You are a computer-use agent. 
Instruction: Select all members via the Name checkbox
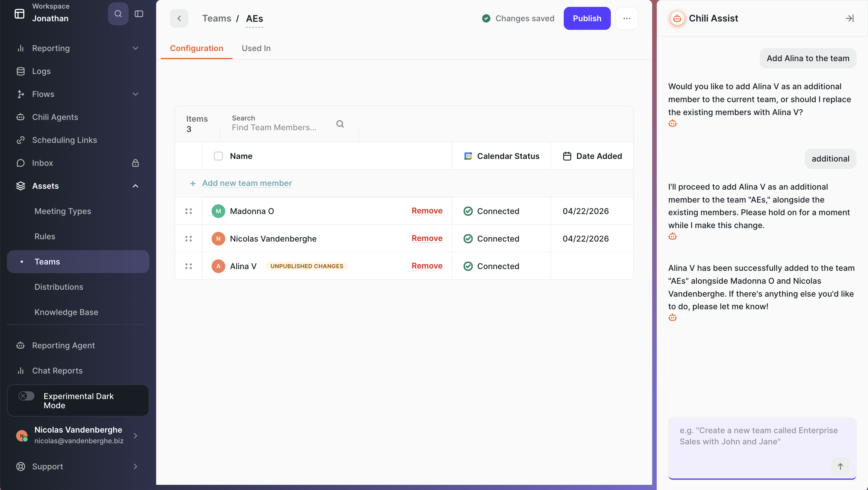[218, 156]
